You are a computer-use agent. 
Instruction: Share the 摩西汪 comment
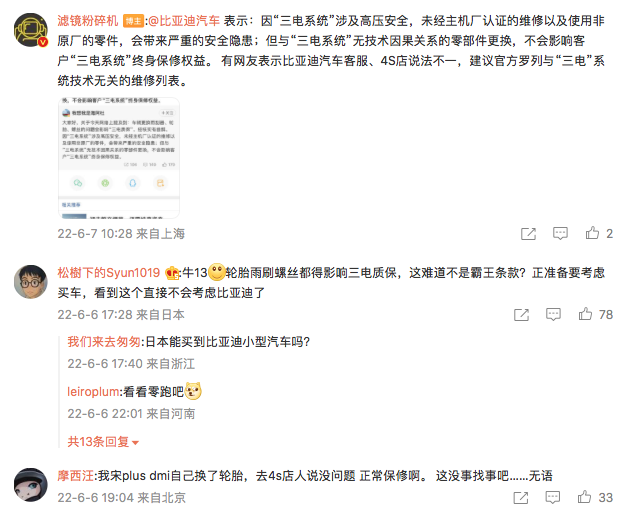pos(521,498)
